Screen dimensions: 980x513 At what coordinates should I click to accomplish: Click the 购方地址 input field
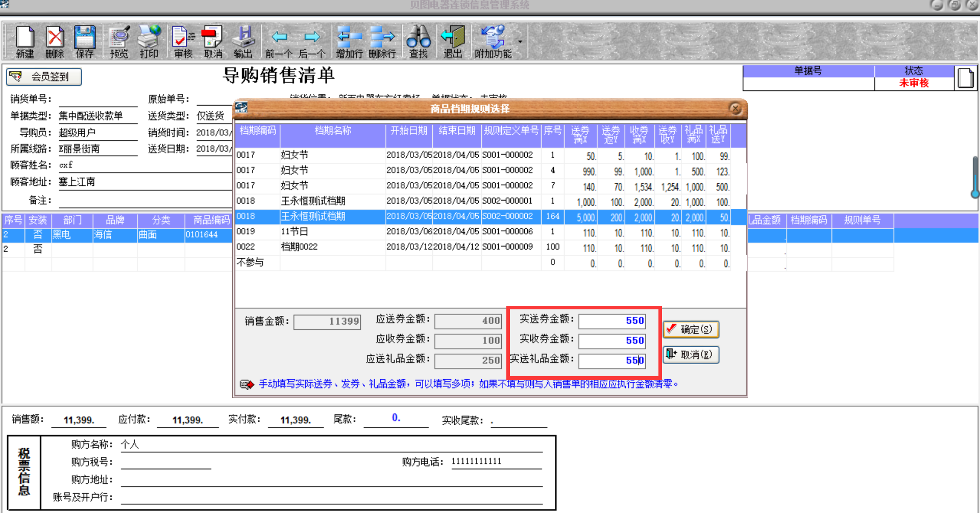pos(331,479)
